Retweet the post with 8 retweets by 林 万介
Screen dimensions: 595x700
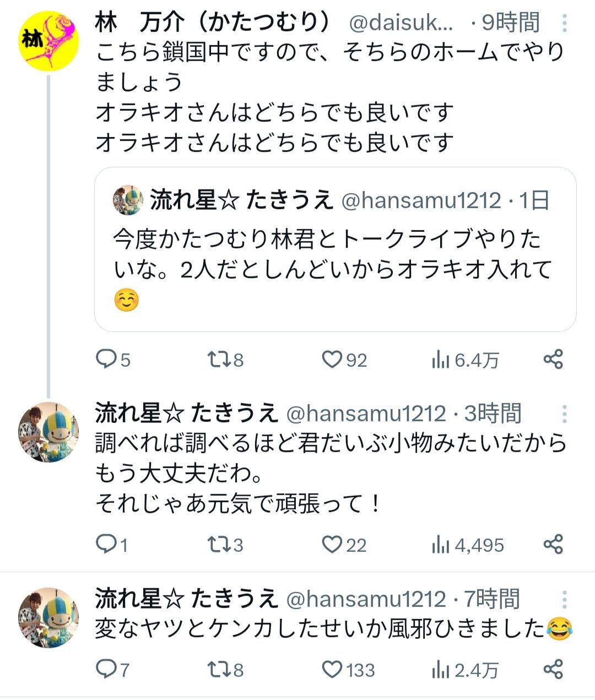point(225,360)
